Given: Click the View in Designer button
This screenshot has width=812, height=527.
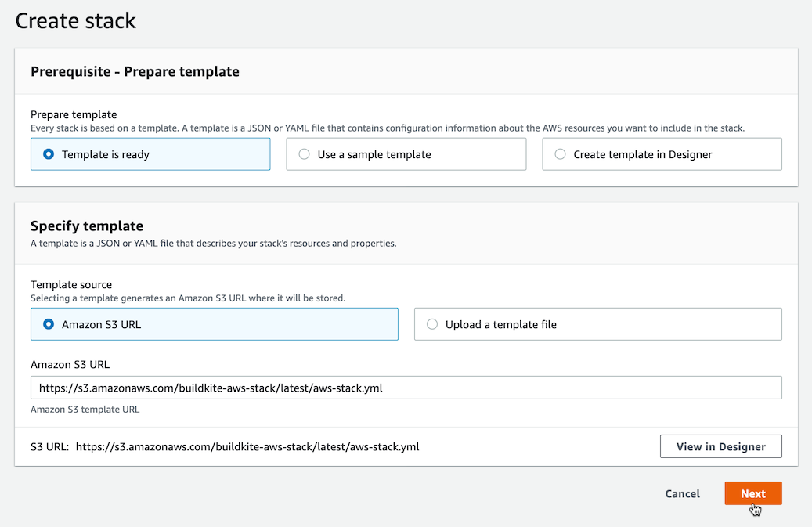Looking at the screenshot, I should tap(720, 446).
